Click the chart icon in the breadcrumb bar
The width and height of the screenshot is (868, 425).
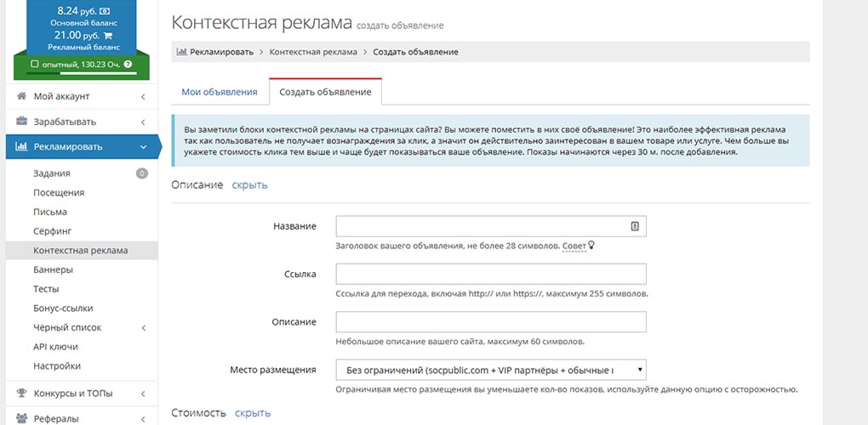tap(181, 52)
